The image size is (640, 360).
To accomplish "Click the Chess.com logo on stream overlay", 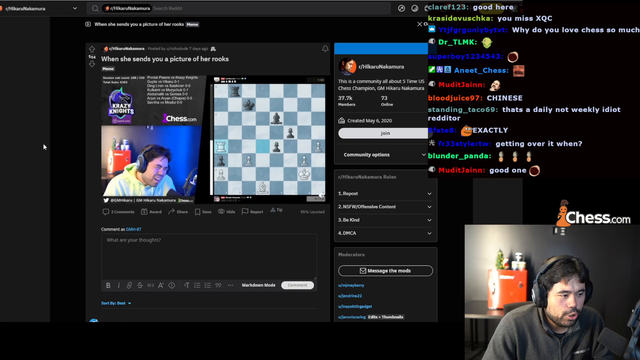I will (593, 214).
